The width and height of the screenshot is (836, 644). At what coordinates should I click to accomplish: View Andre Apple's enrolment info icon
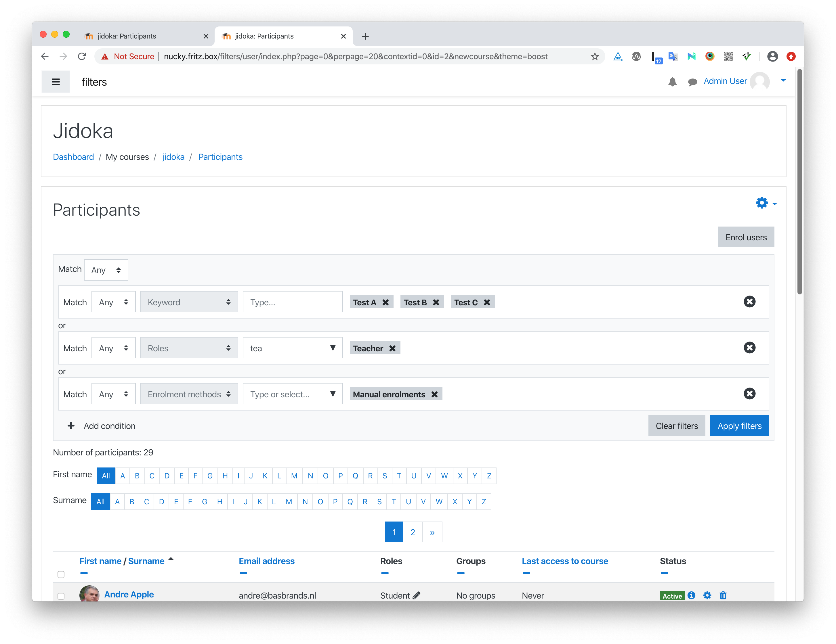coord(691,595)
